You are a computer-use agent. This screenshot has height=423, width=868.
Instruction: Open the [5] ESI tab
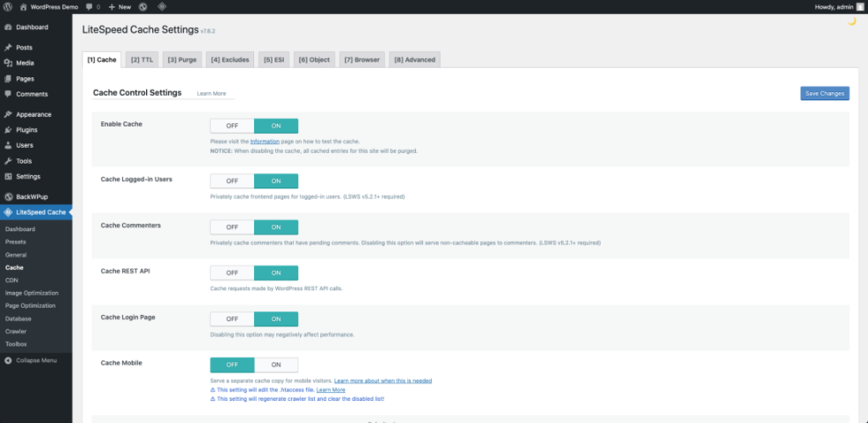point(274,60)
